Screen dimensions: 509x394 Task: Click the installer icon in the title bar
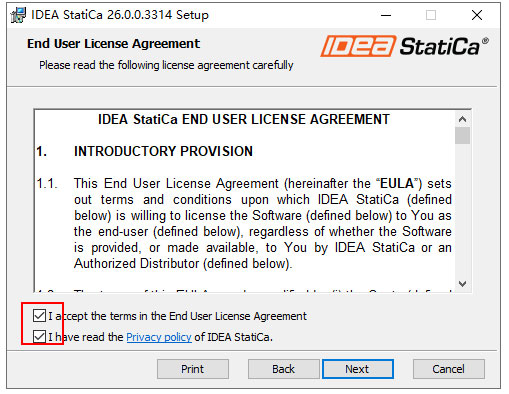click(x=18, y=15)
